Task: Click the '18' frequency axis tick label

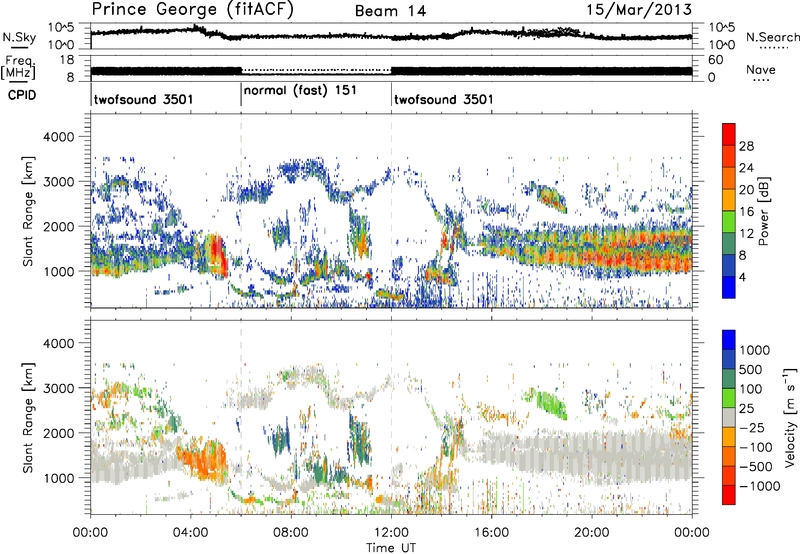Action: pyautogui.click(x=67, y=60)
